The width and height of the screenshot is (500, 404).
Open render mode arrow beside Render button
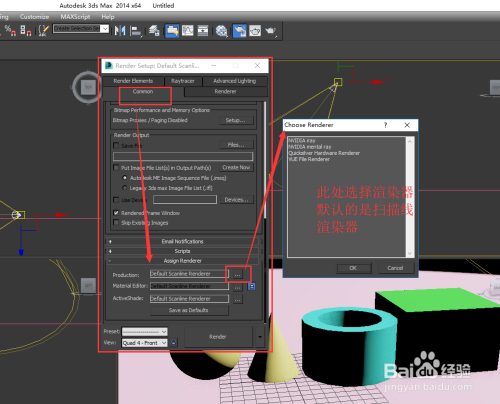click(x=260, y=337)
